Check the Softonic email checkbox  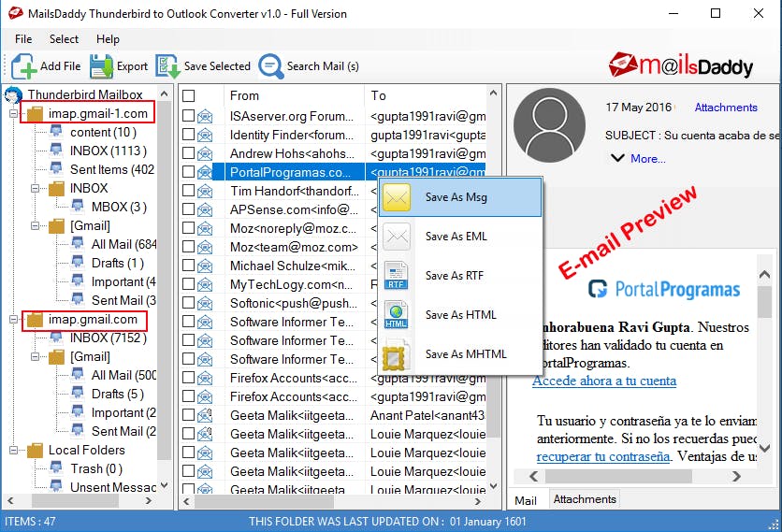click(x=189, y=303)
